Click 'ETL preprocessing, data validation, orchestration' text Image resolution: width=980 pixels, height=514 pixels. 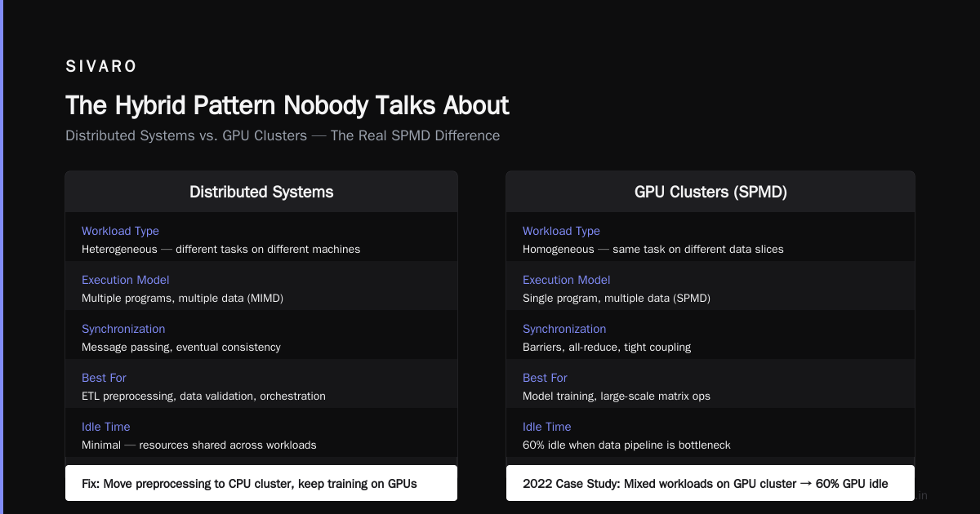pyautogui.click(x=203, y=396)
